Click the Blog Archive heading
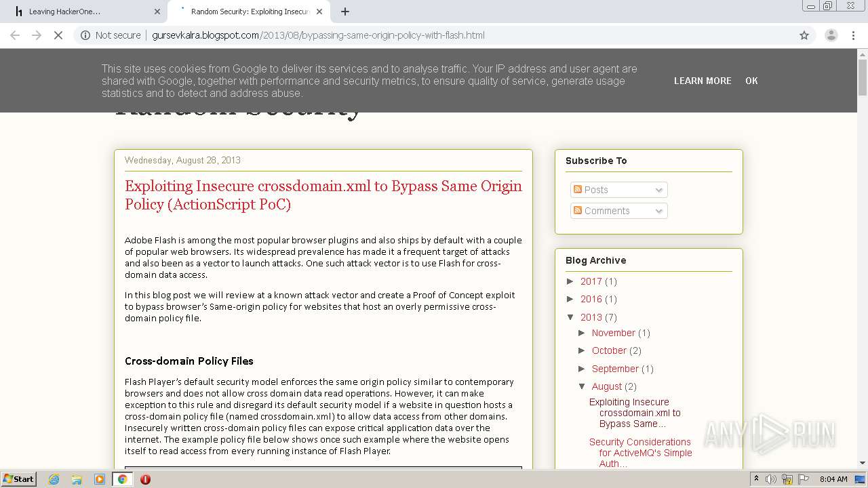This screenshot has height=488, width=868. point(596,260)
